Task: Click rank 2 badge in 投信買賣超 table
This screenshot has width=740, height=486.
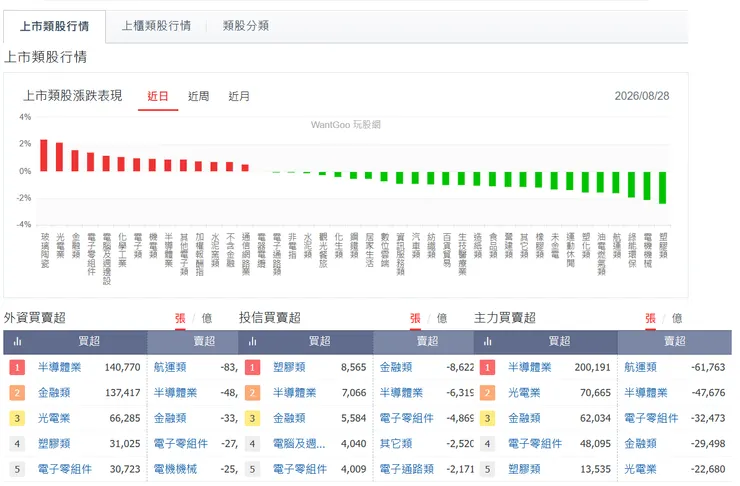Action: tap(252, 393)
